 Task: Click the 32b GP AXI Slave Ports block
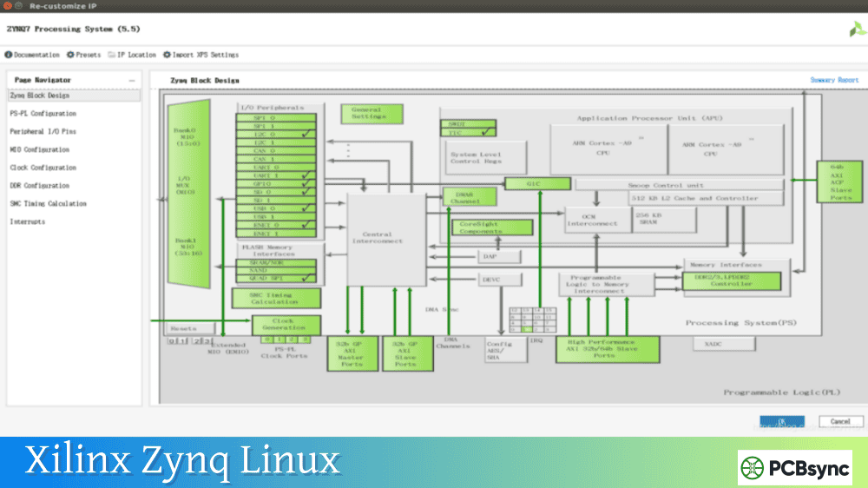point(407,354)
